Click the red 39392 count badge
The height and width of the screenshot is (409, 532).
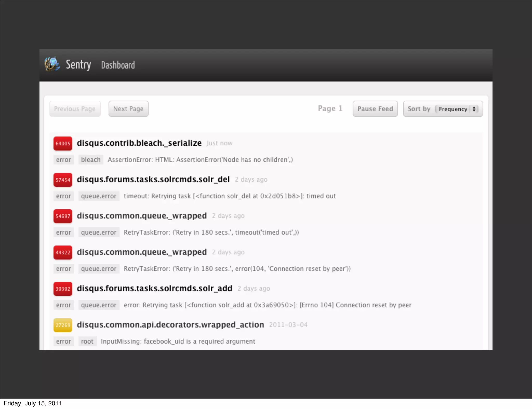click(x=63, y=289)
